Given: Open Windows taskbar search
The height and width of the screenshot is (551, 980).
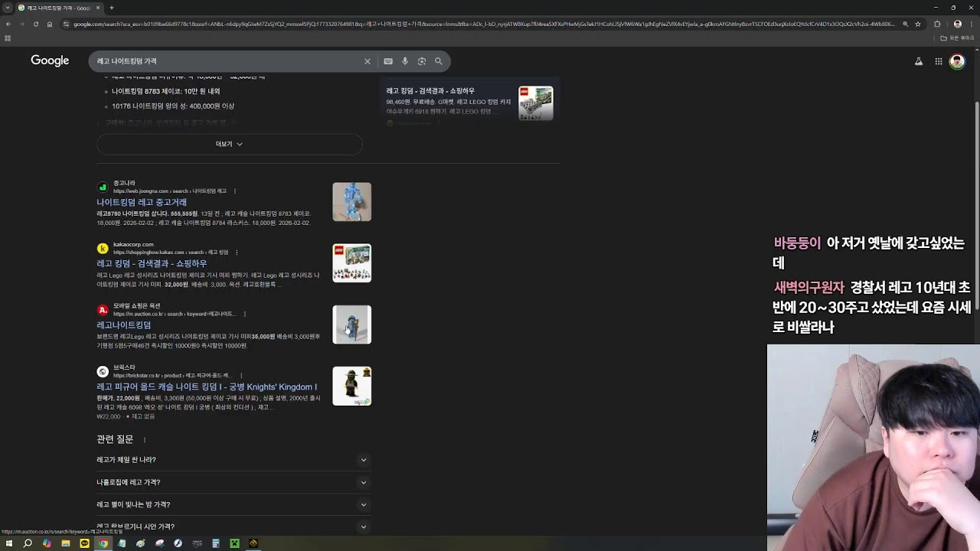Looking at the screenshot, I should (x=28, y=543).
